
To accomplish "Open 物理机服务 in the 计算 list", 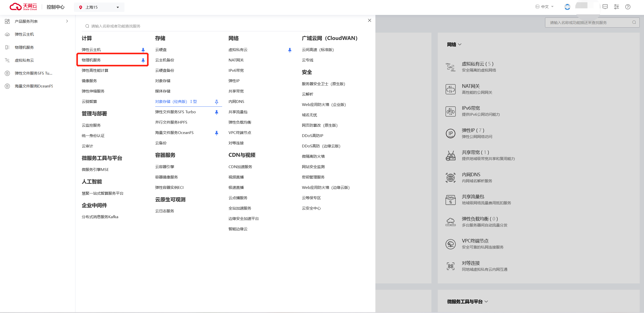I will point(91,60).
